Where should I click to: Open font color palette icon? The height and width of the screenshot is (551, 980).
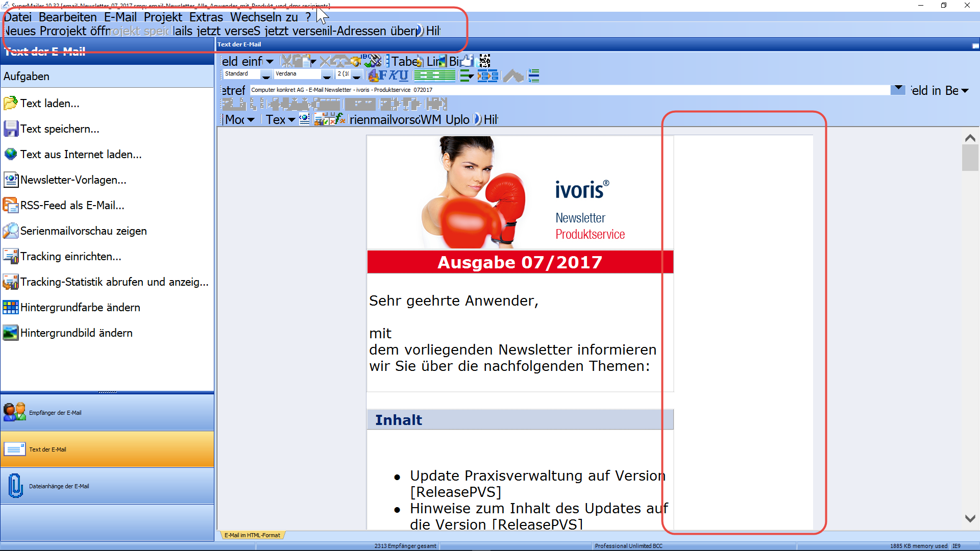pos(373,76)
